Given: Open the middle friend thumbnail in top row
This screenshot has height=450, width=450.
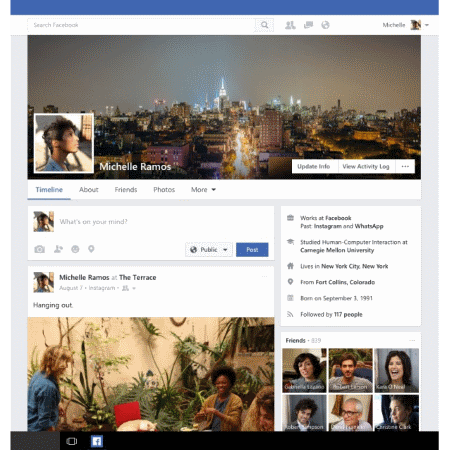Looking at the screenshot, I should [x=350, y=370].
